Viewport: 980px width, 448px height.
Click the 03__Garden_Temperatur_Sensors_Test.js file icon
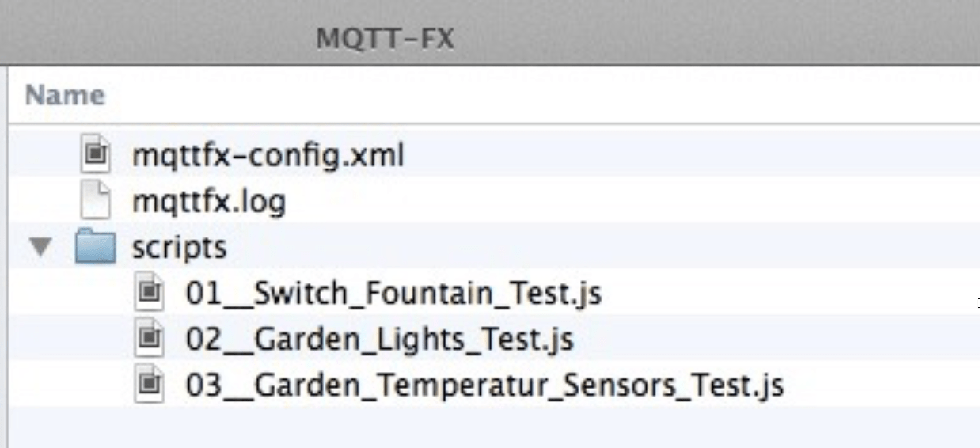(149, 385)
